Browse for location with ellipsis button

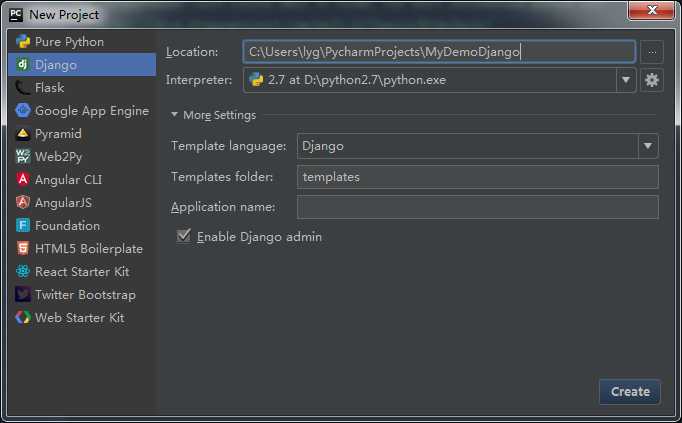(652, 52)
